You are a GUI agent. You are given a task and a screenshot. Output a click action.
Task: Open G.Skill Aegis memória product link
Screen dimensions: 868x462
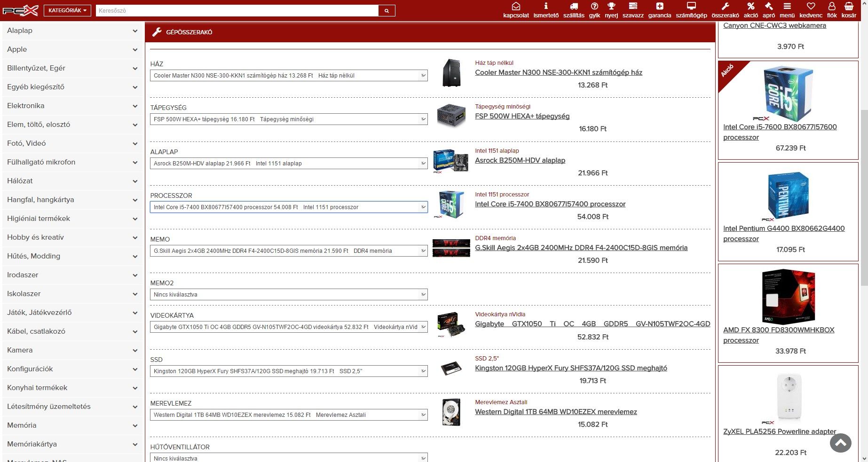tap(581, 248)
